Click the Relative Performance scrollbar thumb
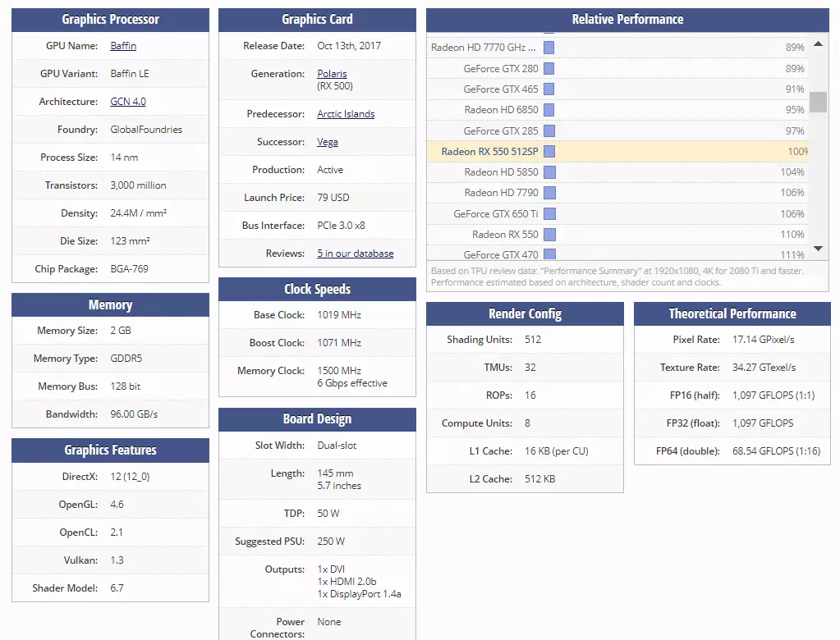This screenshot has width=840, height=640. coord(818,103)
